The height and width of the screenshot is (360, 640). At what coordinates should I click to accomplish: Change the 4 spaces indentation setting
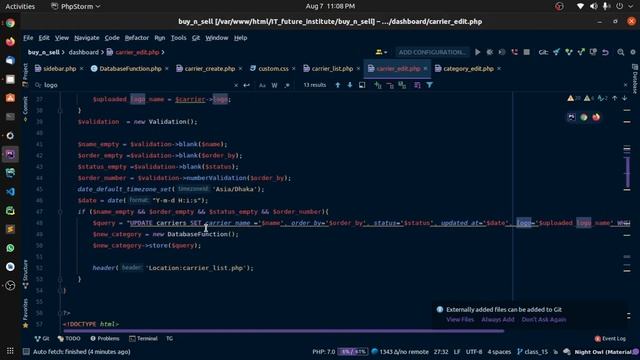point(499,352)
